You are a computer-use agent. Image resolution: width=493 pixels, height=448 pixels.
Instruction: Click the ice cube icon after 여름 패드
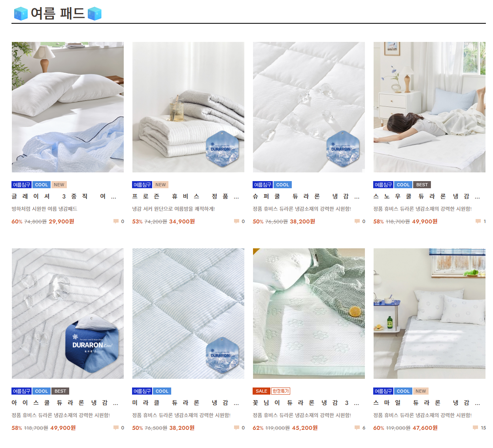click(x=94, y=14)
